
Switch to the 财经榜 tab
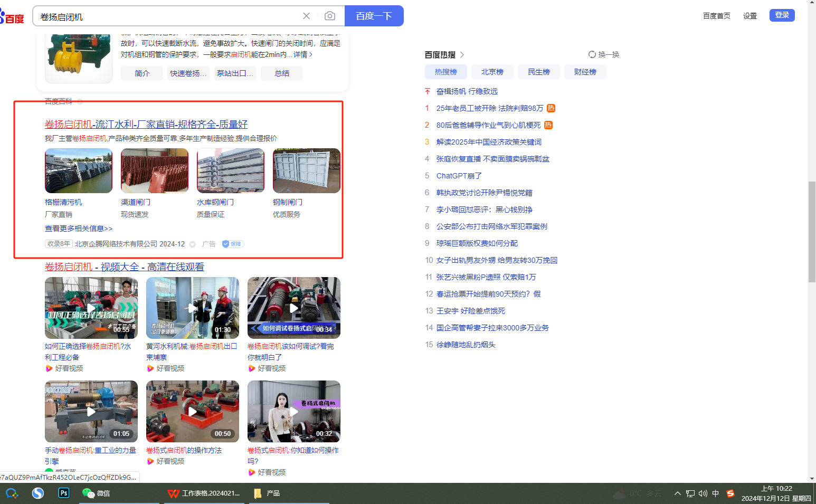tap(585, 72)
